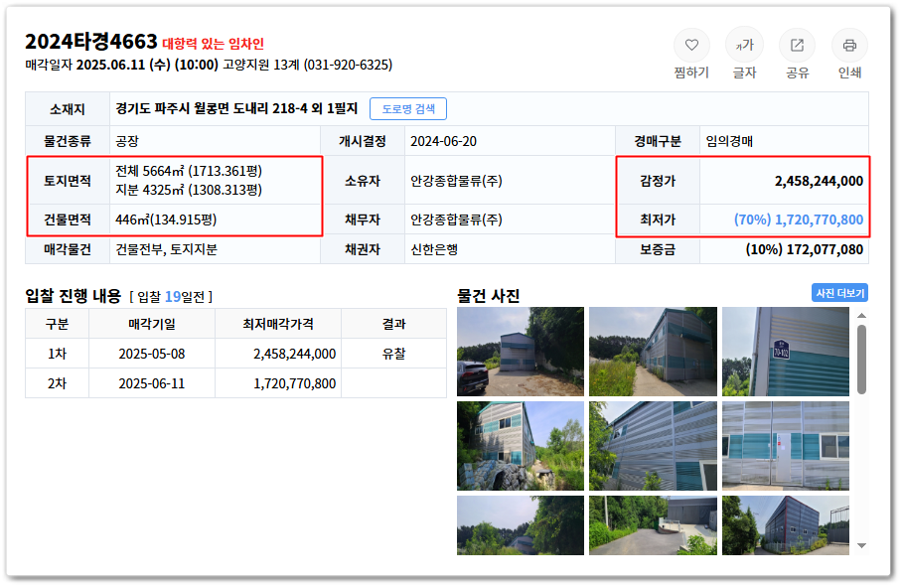Open the photo showing the white door
This screenshot has height=588, width=903.
pyautogui.click(x=786, y=446)
